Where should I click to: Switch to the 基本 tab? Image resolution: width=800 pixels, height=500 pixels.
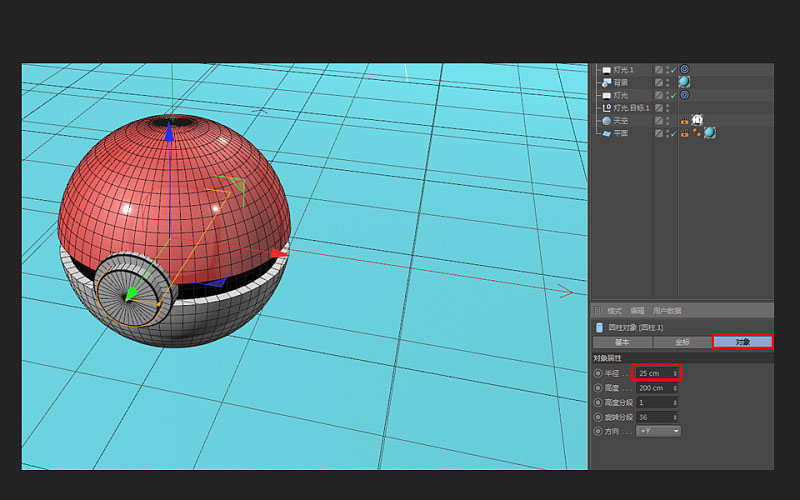[x=621, y=342]
